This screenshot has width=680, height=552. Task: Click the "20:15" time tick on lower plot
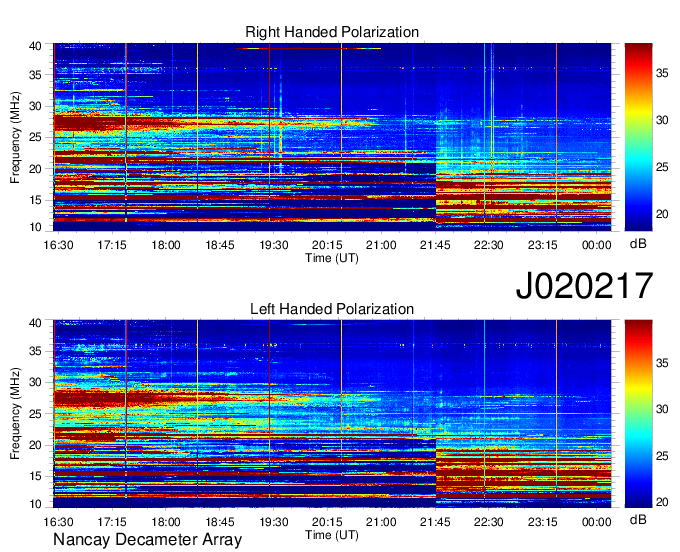click(x=328, y=522)
